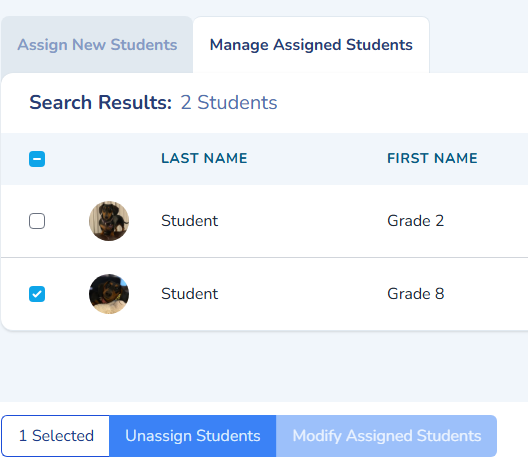
Task: Sort by the LAST NAME column header
Action: click(x=204, y=158)
